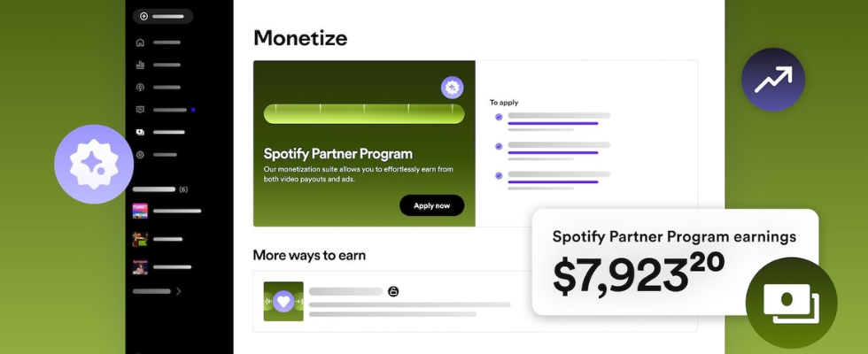Click the heart thumbnail under More ways to earn
This screenshot has height=354, width=868.
tap(283, 301)
